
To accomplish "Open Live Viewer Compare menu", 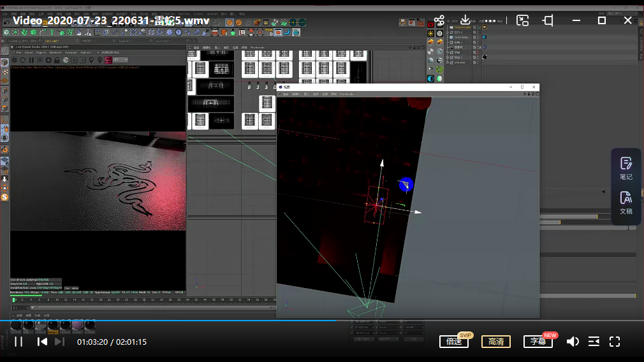I will (71, 52).
